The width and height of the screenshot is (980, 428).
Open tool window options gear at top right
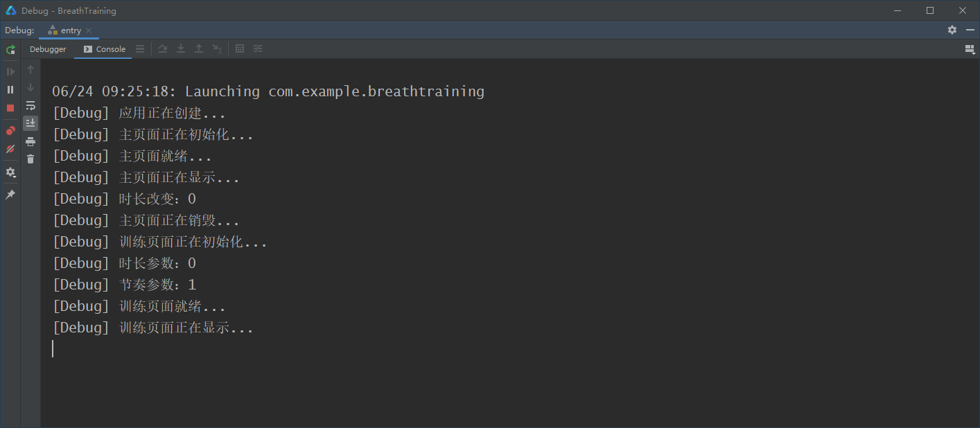(x=952, y=30)
